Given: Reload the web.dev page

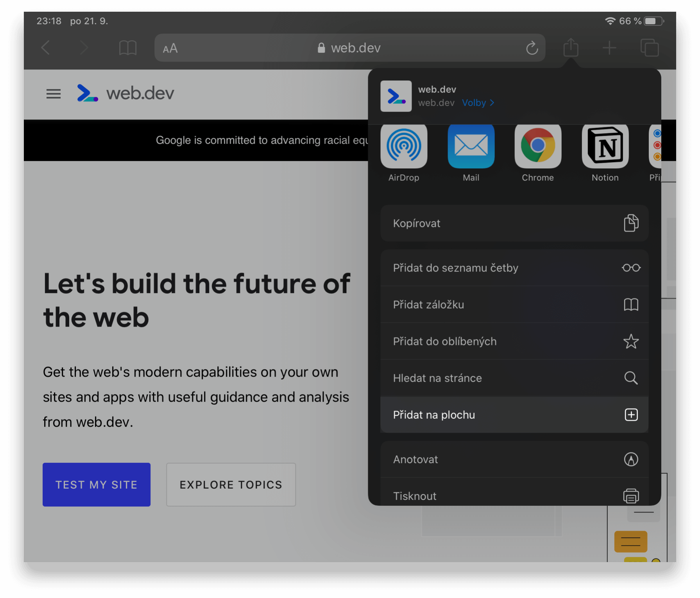Looking at the screenshot, I should pyautogui.click(x=532, y=48).
